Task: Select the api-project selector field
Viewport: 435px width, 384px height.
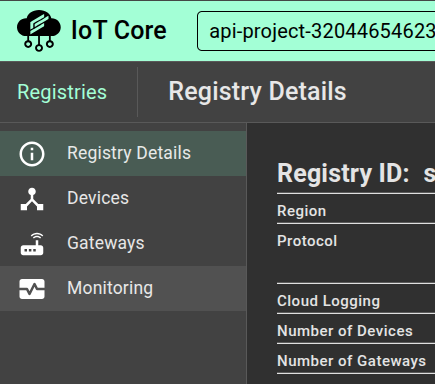Action: pyautogui.click(x=316, y=31)
